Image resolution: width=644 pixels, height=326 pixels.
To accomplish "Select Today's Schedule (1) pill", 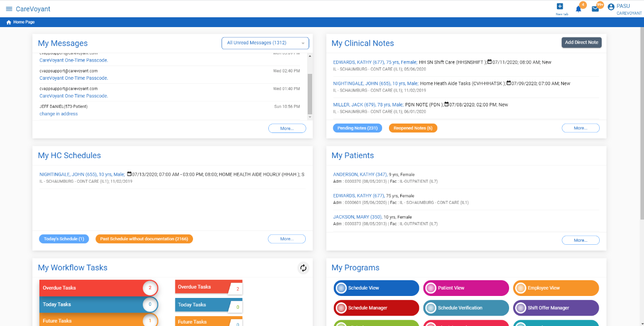I will 64,239.
